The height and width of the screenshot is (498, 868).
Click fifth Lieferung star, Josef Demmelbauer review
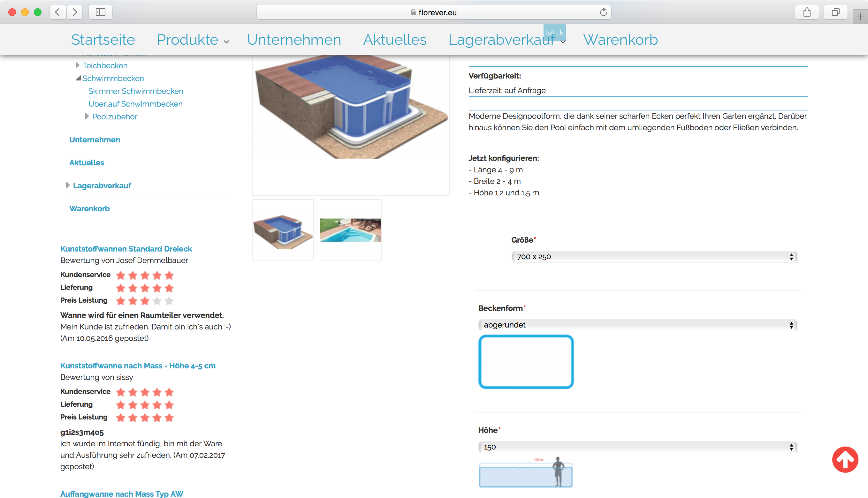(x=169, y=288)
